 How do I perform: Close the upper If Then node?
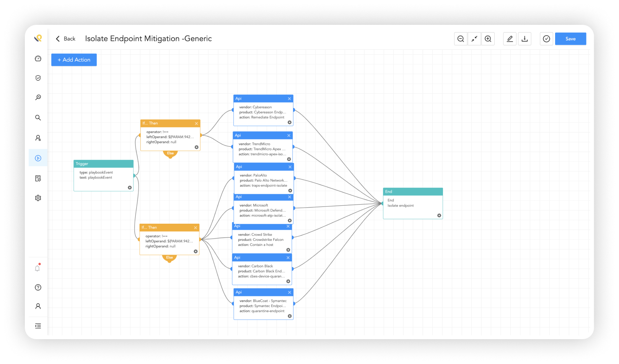(196, 123)
